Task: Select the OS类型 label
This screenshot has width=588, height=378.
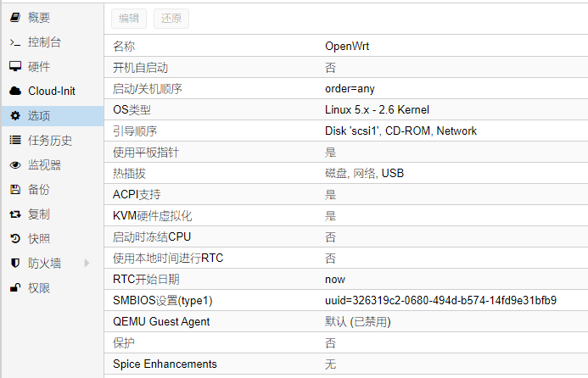Action: 132,110
